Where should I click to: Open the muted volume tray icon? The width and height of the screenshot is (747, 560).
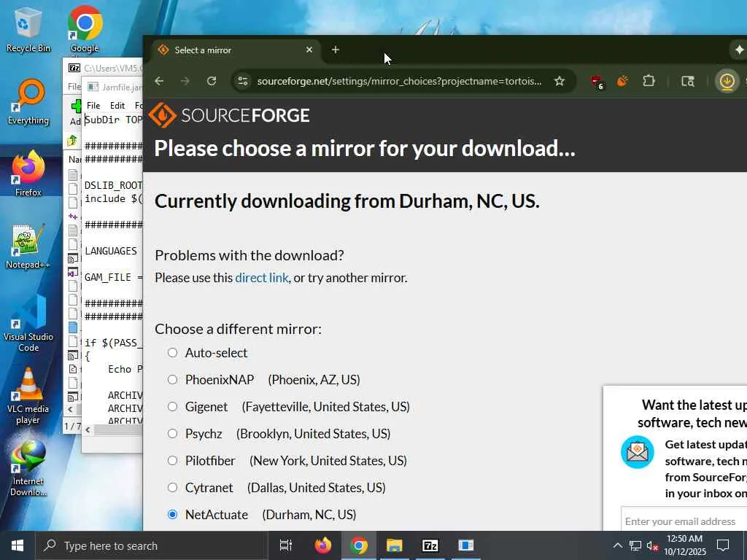(652, 545)
